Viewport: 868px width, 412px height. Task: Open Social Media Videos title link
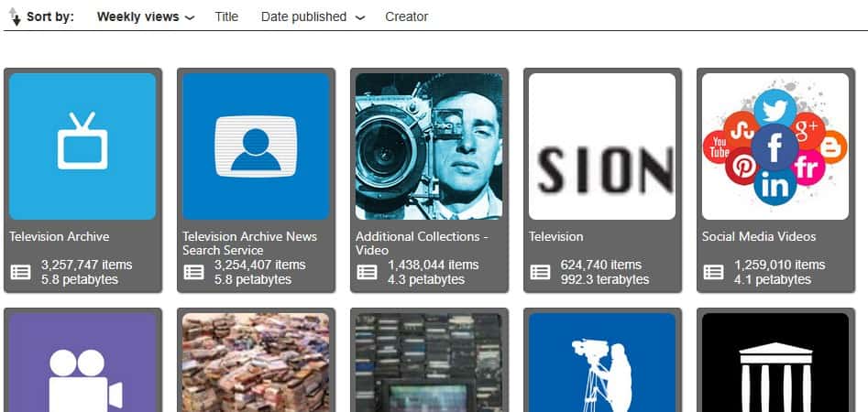coord(759,236)
